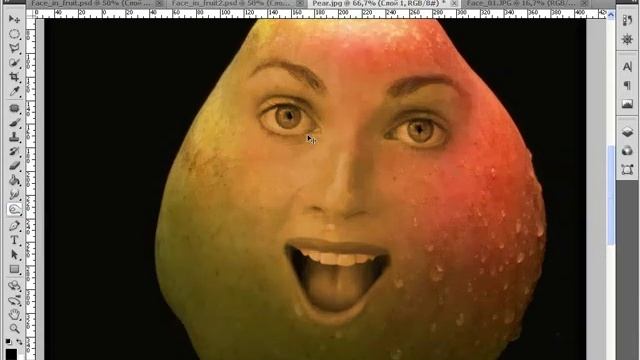Select the Brush tool
Screen dimensions: 640x360
point(14,122)
